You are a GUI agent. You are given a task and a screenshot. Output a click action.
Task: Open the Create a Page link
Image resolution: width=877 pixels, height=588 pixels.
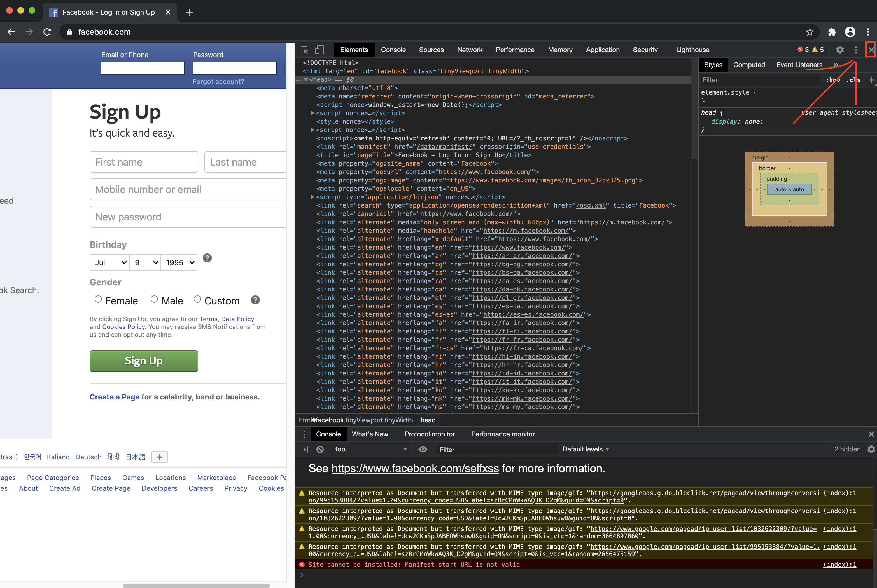[115, 397]
